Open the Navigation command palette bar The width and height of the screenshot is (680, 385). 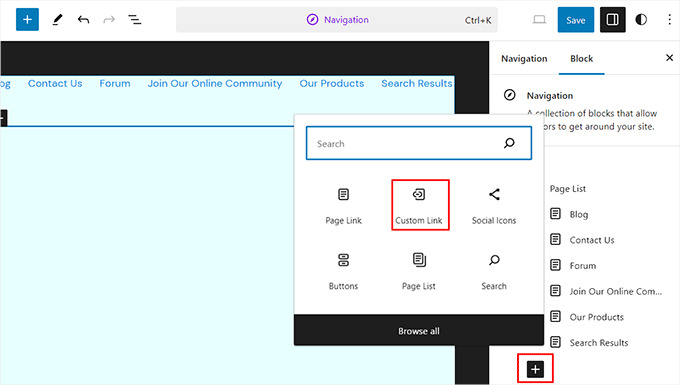pyautogui.click(x=337, y=20)
